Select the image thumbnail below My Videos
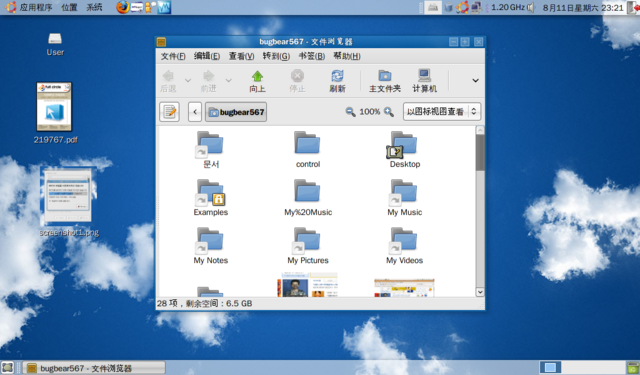The width and height of the screenshot is (640, 375). [x=404, y=287]
